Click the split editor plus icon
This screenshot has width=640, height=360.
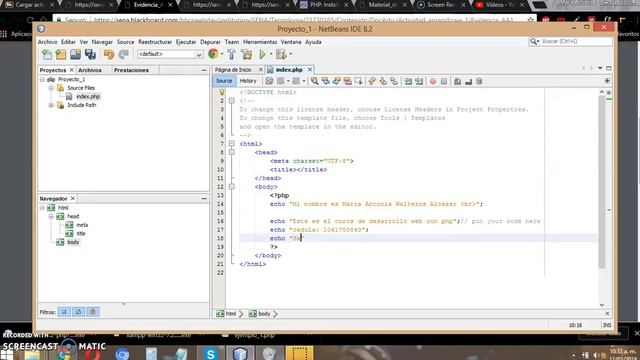[607, 81]
